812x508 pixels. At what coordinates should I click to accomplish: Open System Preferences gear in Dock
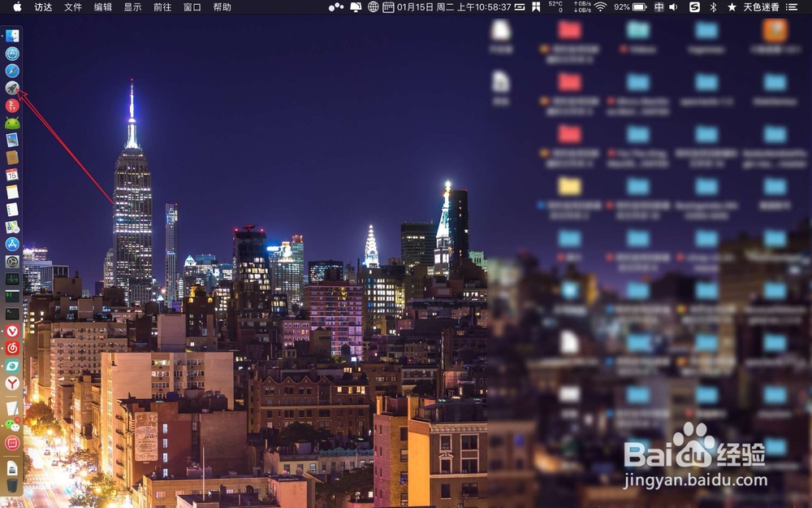(12, 262)
